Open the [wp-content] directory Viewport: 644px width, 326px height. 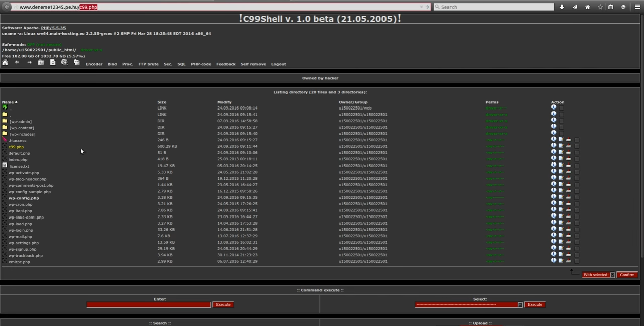[22, 128]
